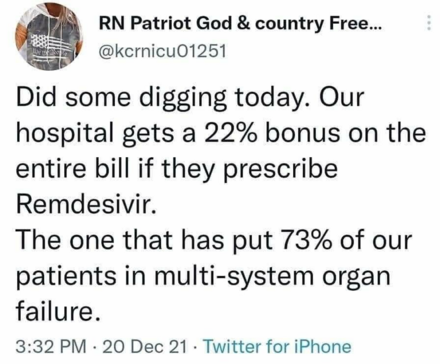This screenshot has width=440, height=364.
Task: Open the three-dot more options menu
Action: point(429,23)
